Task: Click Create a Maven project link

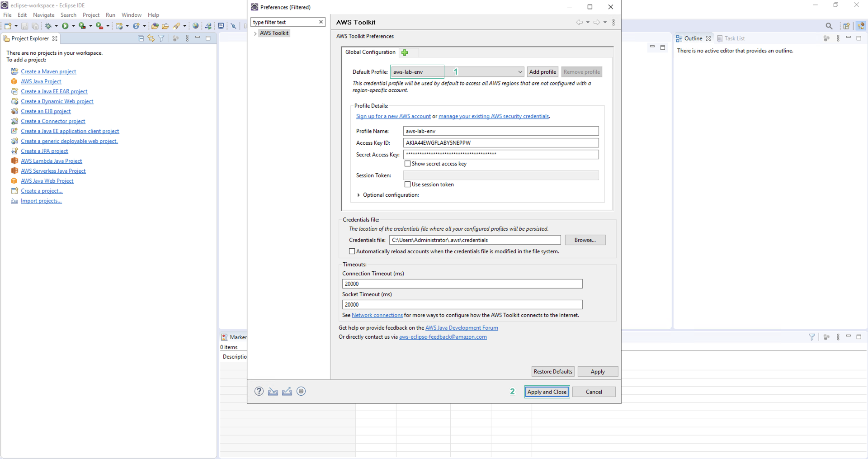Action: coord(48,71)
